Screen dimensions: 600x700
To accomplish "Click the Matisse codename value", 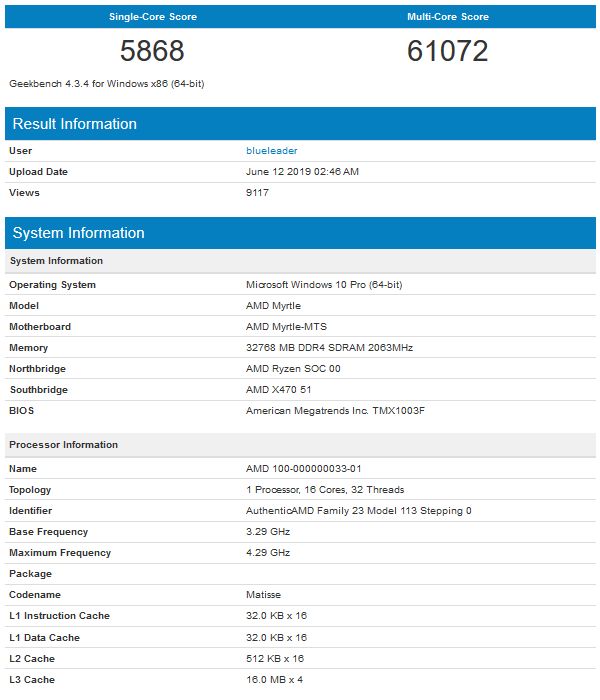I will pyautogui.click(x=263, y=595).
